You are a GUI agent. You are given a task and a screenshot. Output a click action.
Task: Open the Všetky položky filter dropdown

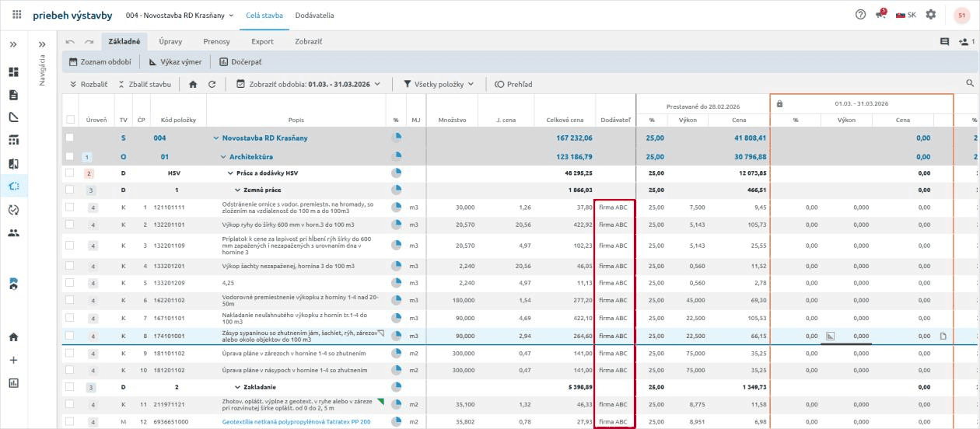tap(439, 84)
